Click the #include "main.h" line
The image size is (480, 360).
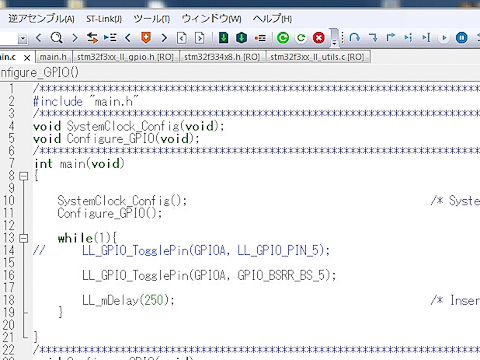click(x=86, y=101)
